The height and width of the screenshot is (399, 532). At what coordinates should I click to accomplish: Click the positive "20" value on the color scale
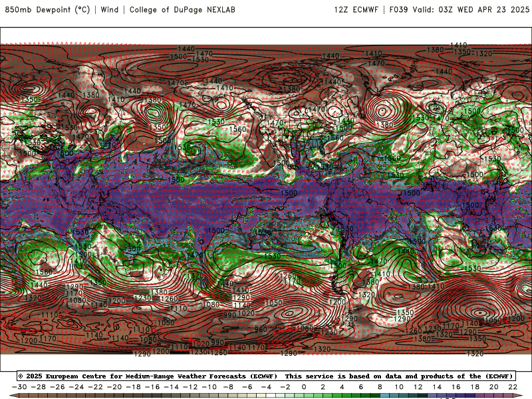click(494, 387)
